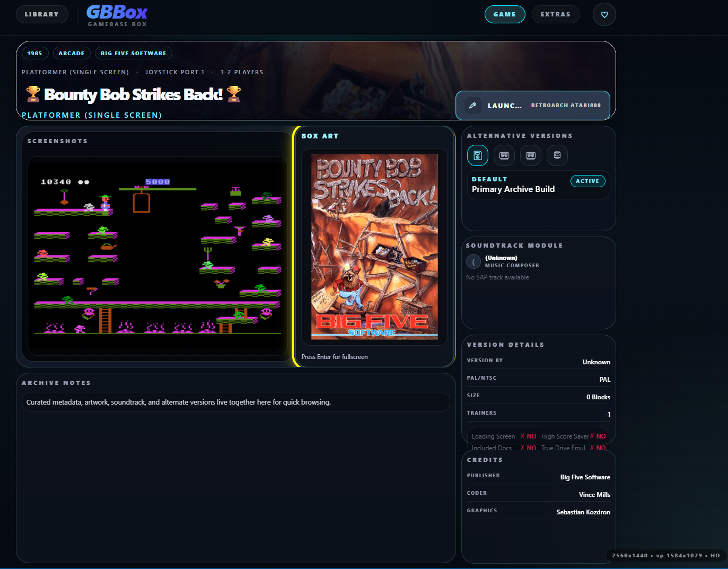
Task: Open the gameplay screenshot image
Action: 157,256
